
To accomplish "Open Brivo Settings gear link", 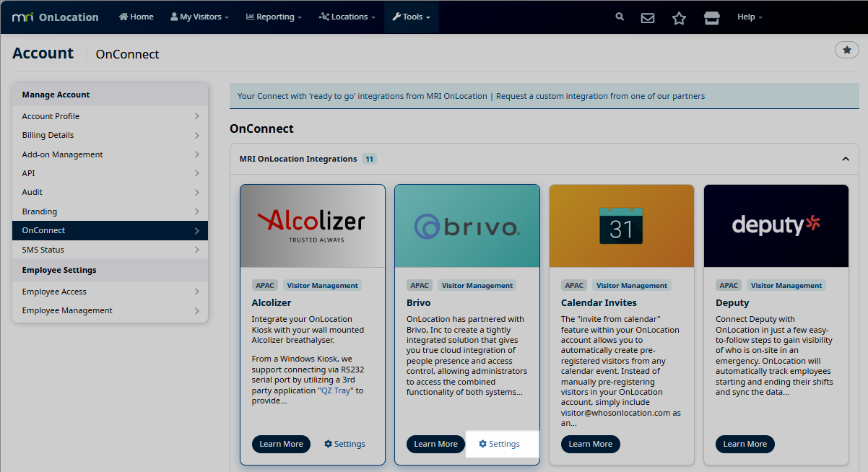I will click(499, 444).
